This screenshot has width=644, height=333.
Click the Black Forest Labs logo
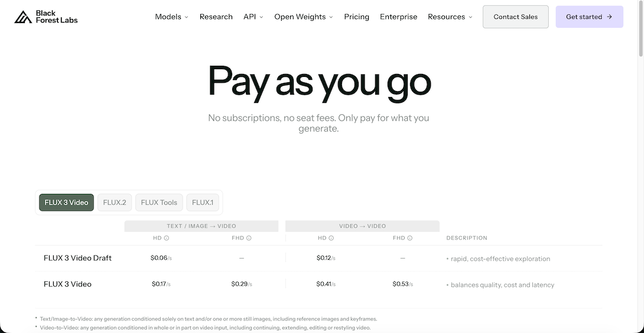point(45,17)
